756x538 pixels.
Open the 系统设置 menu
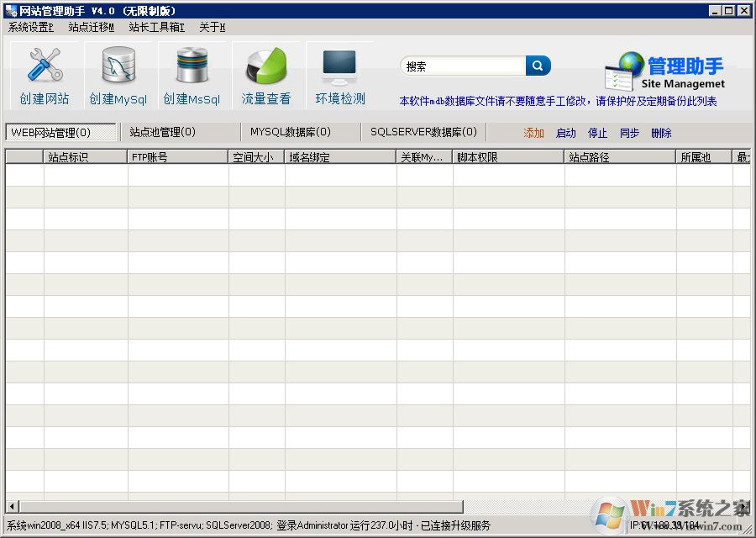point(30,28)
